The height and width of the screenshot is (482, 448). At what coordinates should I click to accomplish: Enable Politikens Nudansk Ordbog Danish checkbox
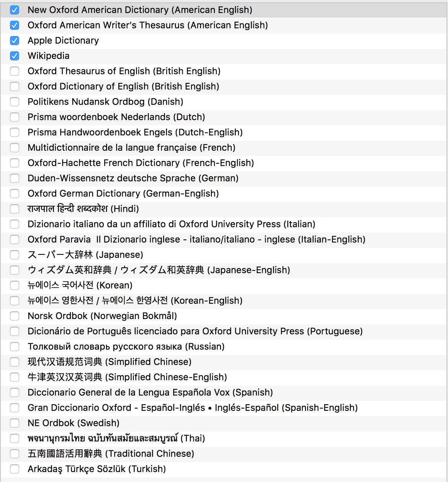coord(15,102)
